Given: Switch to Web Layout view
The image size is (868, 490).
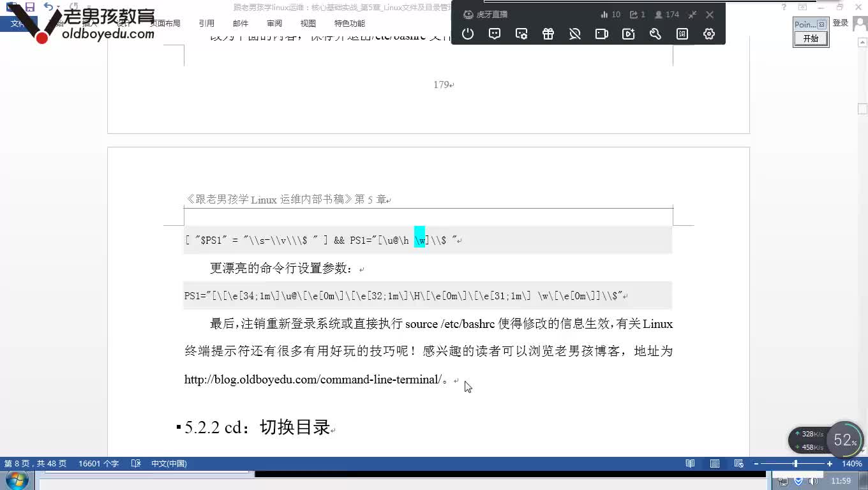Looking at the screenshot, I should (738, 464).
